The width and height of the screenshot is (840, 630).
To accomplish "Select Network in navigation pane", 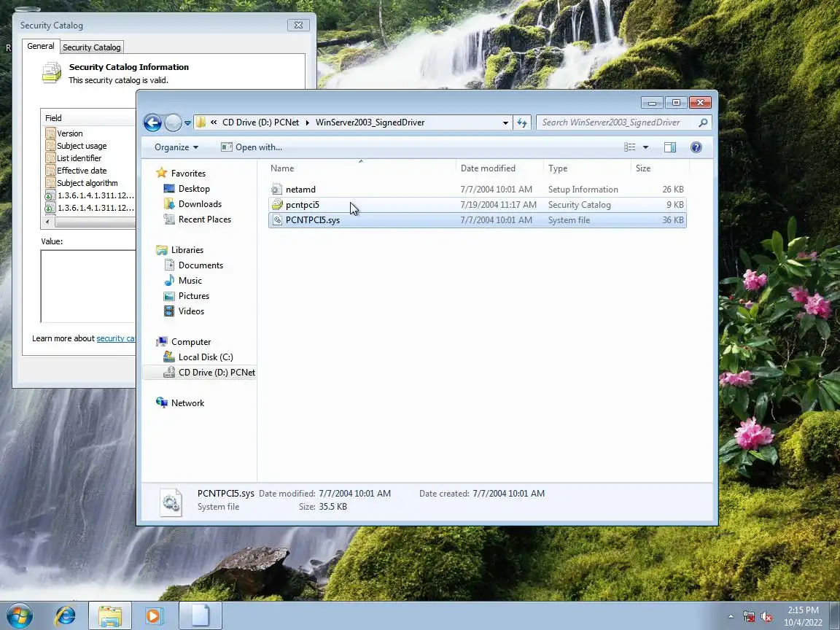I will click(187, 403).
